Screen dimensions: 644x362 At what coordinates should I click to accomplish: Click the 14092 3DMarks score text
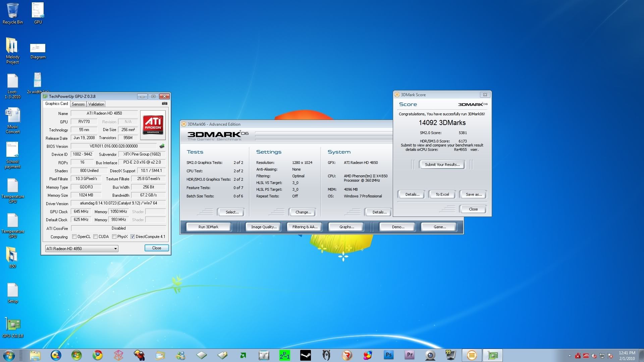click(442, 123)
